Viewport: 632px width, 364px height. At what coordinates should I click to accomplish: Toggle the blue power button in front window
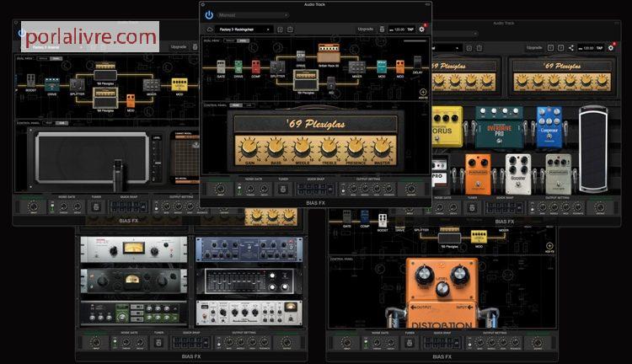209,15
